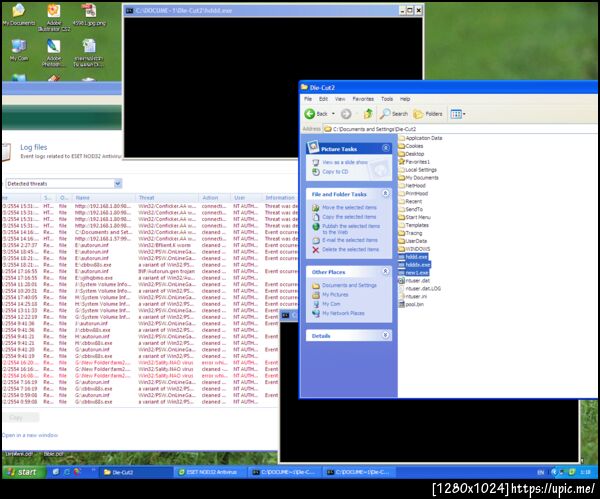Select the Start Menu folder
Image resolution: width=600 pixels, height=499 pixels.
pos(414,217)
